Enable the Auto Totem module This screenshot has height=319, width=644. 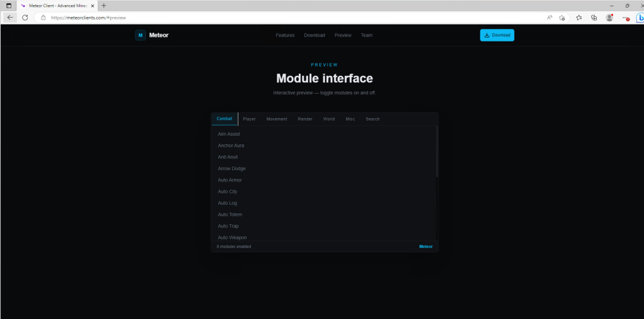(x=324, y=214)
